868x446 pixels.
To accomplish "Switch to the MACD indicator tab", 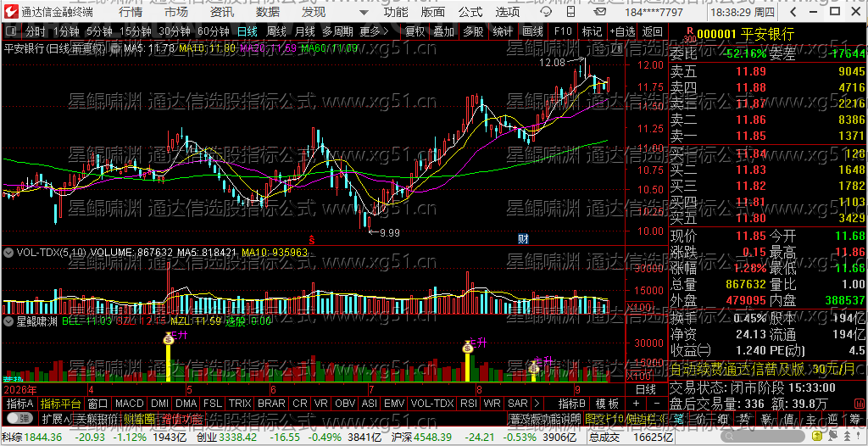I will [130, 404].
